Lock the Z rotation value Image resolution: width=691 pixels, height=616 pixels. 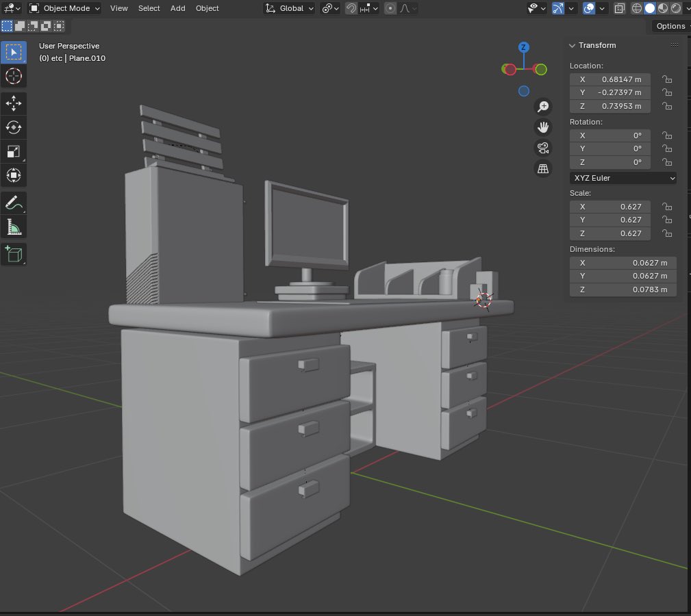667,162
